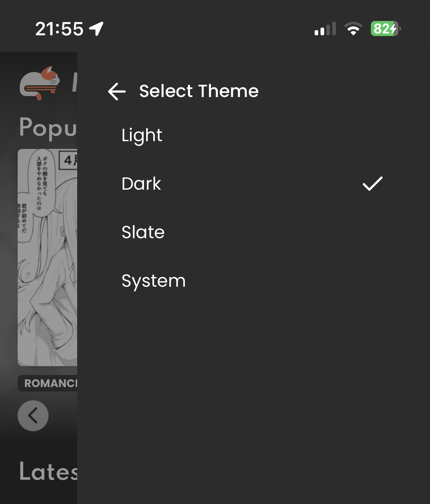Tap the round previous chevron button
This screenshot has height=504, width=430.
(33, 416)
